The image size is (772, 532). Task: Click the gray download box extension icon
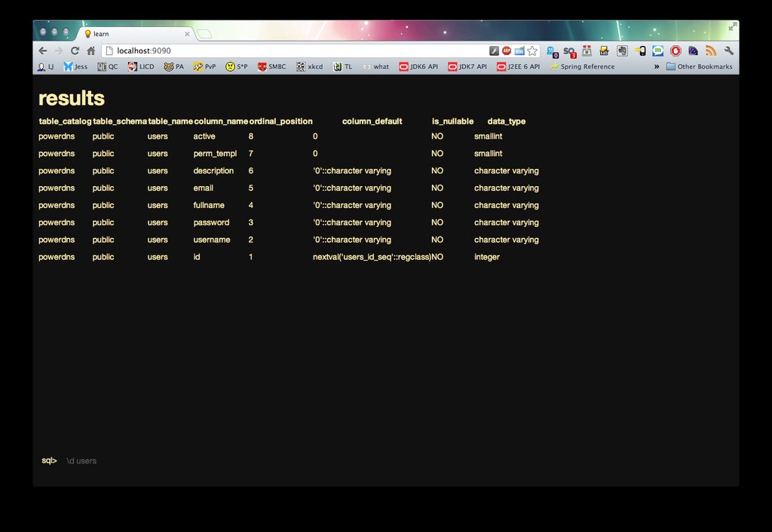(587, 50)
